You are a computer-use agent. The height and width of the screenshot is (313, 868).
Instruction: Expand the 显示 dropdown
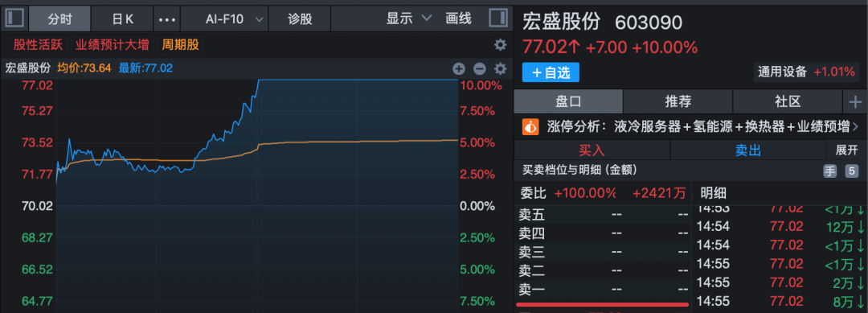pos(408,19)
